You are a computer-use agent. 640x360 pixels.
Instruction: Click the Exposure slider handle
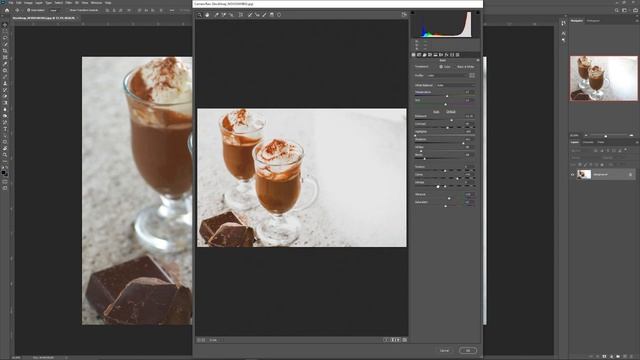451,120
